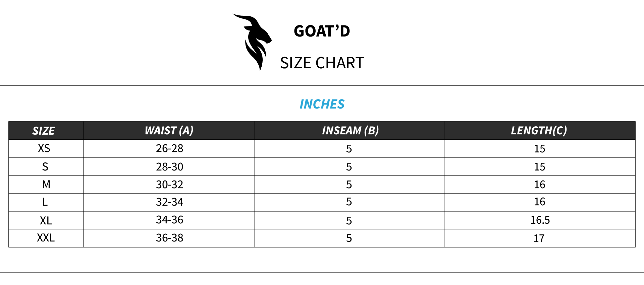Viewport: 644px width, 285px height.
Task: Select the L size cell
Action: pyautogui.click(x=45, y=202)
